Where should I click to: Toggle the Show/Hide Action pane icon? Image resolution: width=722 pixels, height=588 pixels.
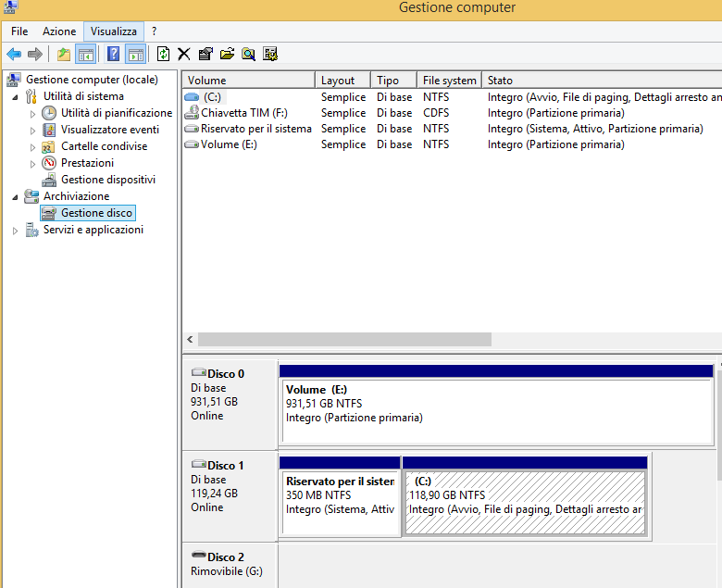[136, 54]
